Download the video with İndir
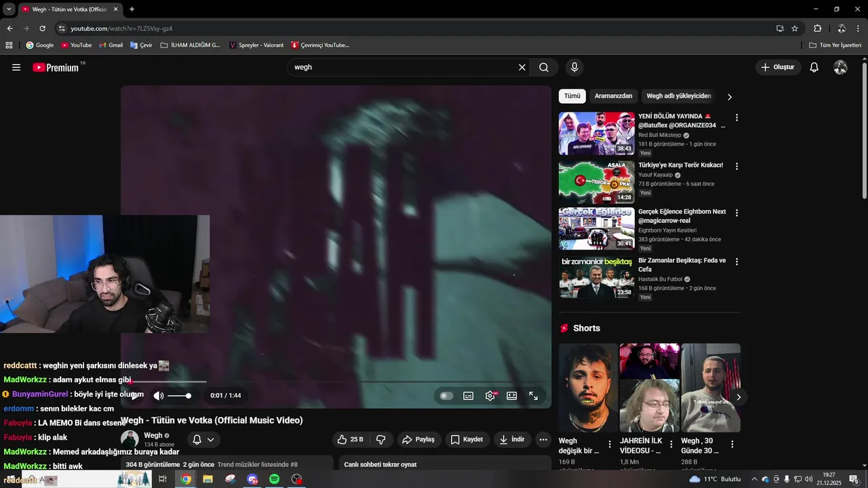 coord(512,439)
